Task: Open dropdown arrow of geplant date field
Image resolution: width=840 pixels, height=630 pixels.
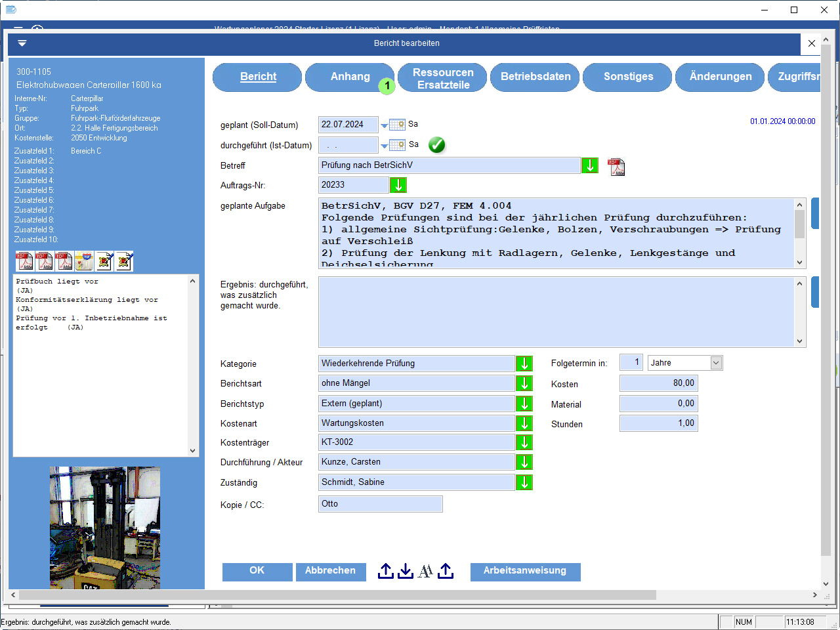Action: point(384,126)
